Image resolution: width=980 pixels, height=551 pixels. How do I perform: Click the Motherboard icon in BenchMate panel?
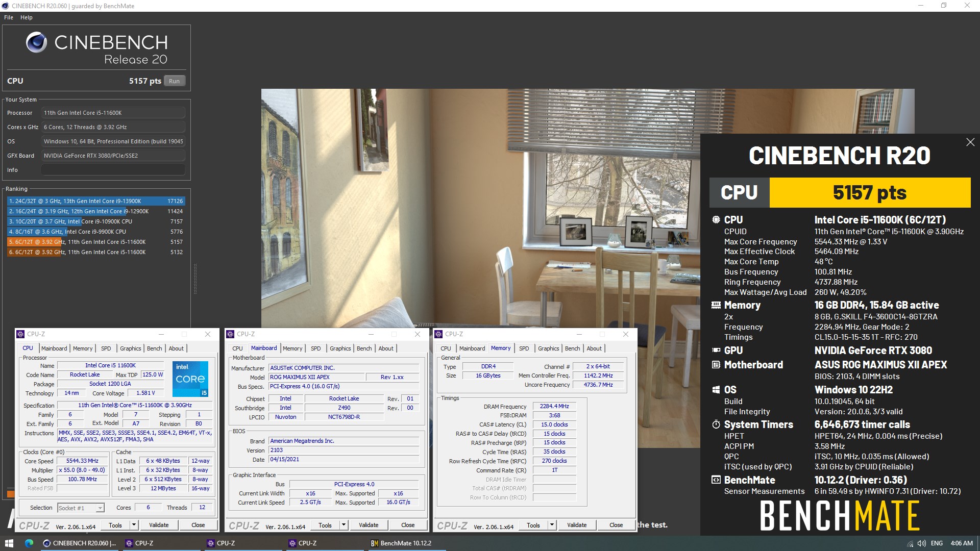point(716,365)
